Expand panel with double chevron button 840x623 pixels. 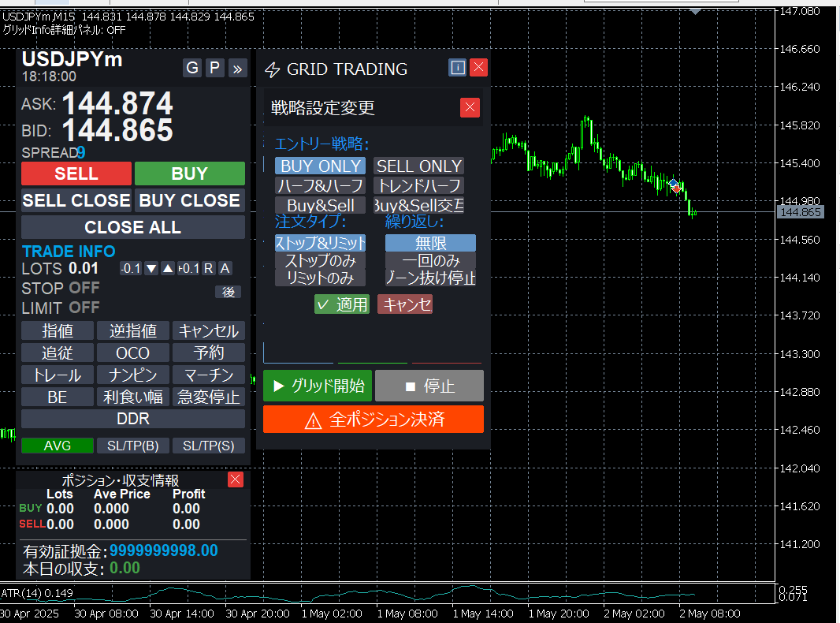(x=237, y=69)
